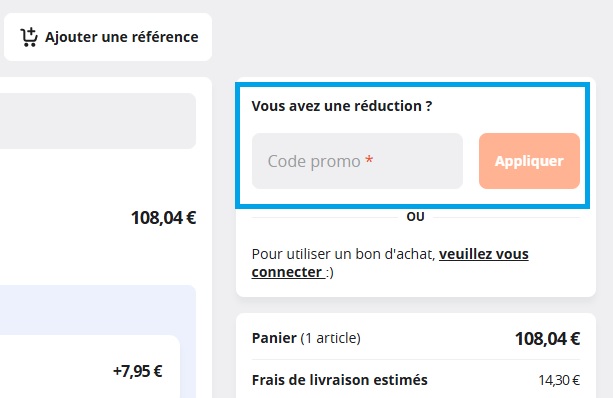Click the gray box above item price
This screenshot has height=398, width=613.
point(98,121)
